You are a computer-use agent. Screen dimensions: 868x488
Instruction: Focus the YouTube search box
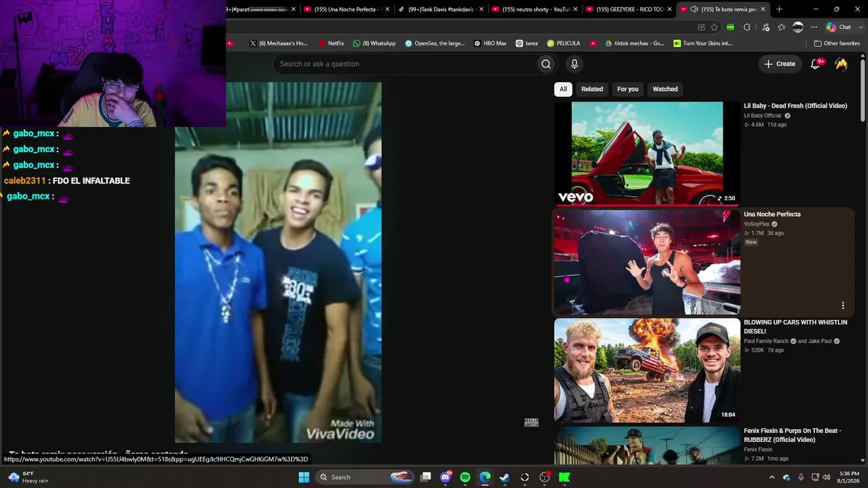click(405, 64)
